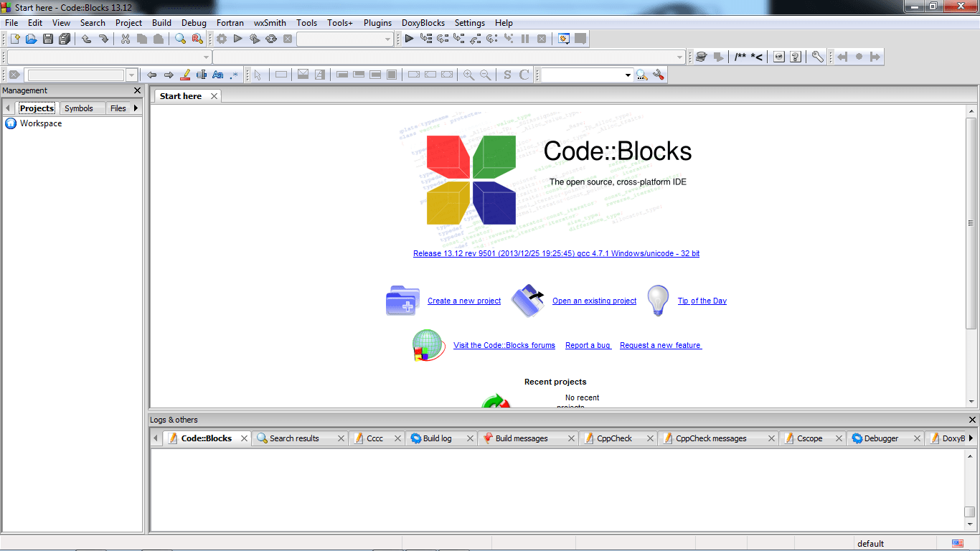Open the incremental search text dropdown arrow
This screenshot has width=980, height=551.
click(131, 75)
